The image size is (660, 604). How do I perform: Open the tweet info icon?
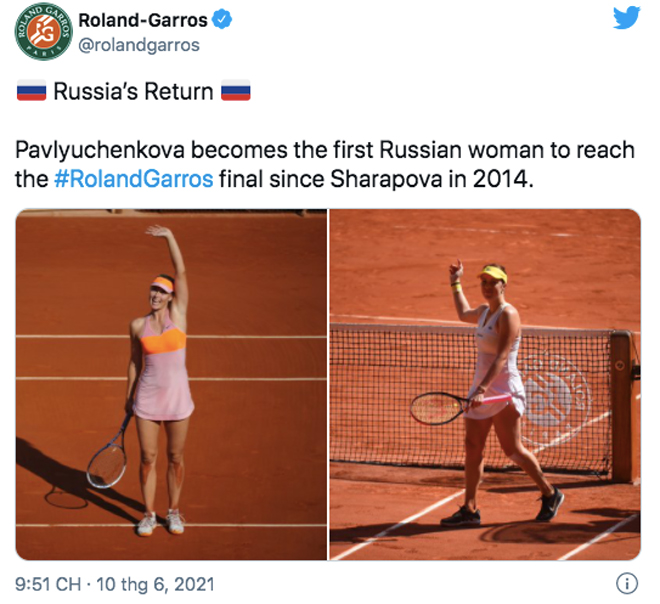[x=627, y=584]
